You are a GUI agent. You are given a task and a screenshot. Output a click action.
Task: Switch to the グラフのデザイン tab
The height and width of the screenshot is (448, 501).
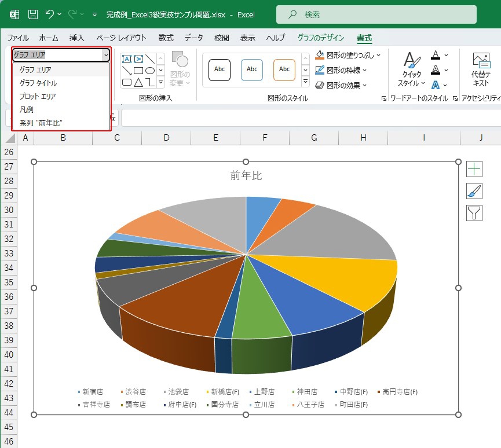[320, 38]
